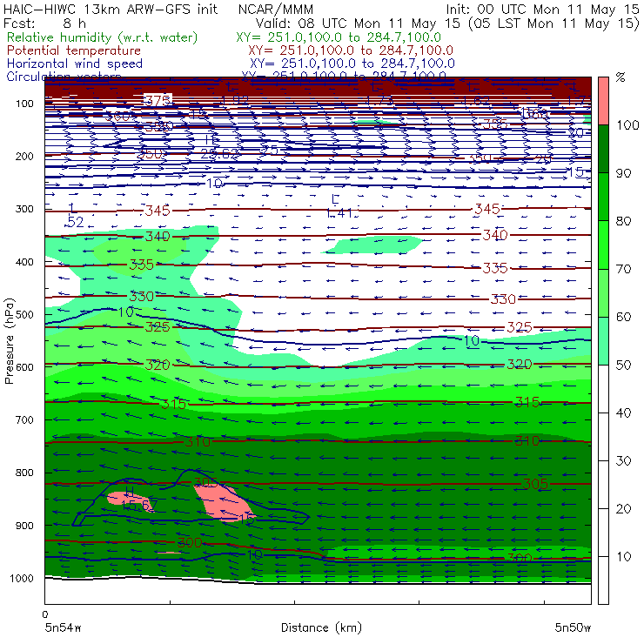
Task: Click the colorbar tick label '50'
Action: pos(623,366)
